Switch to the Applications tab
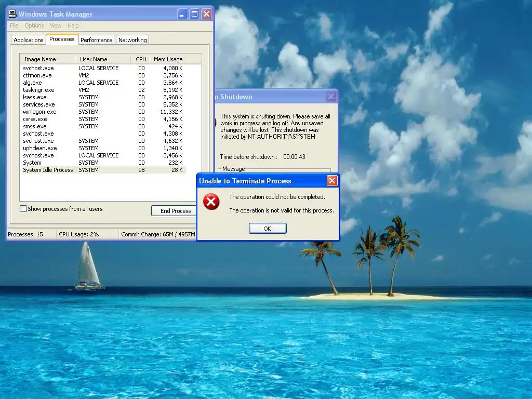Image resolution: width=532 pixels, height=399 pixels. pyautogui.click(x=29, y=40)
